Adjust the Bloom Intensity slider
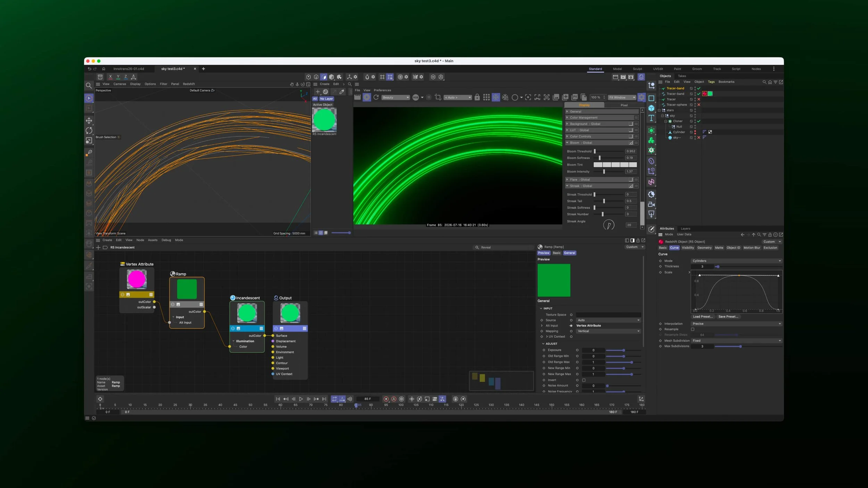Image resolution: width=868 pixels, height=488 pixels. click(609, 171)
